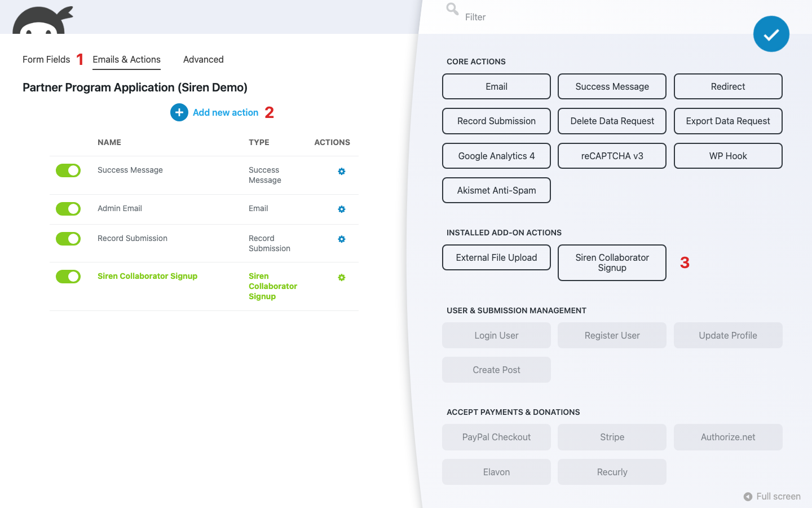Open settings gear for Admin Email action

pyautogui.click(x=342, y=209)
